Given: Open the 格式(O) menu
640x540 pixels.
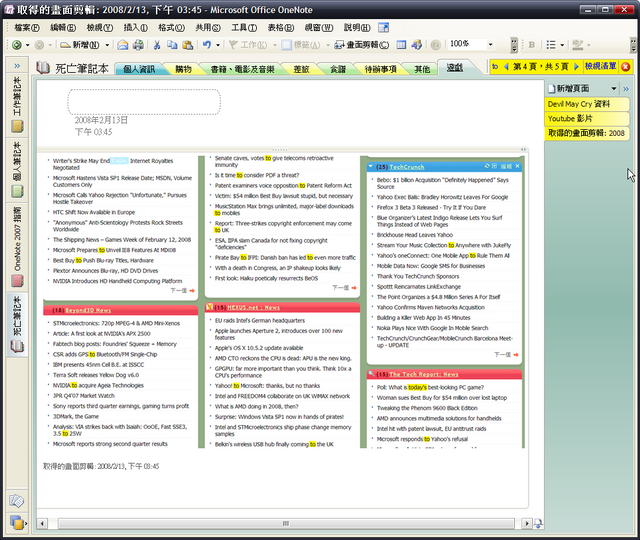Looking at the screenshot, I should point(171,28).
